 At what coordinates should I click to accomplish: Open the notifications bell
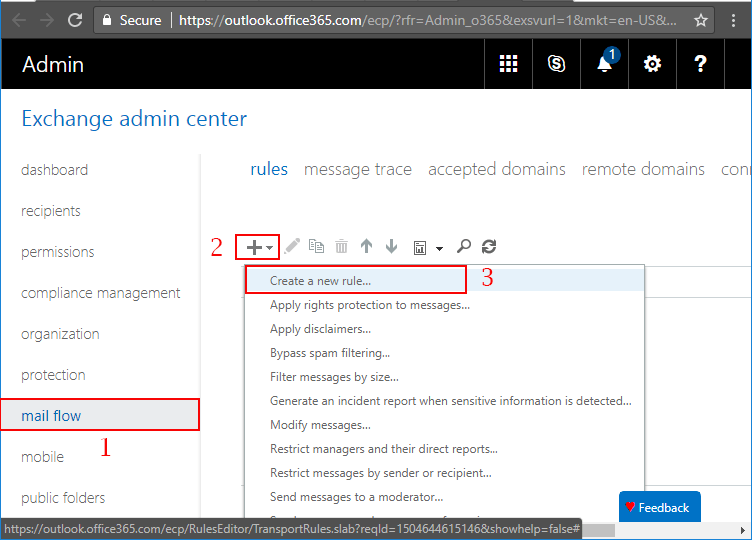click(x=604, y=64)
